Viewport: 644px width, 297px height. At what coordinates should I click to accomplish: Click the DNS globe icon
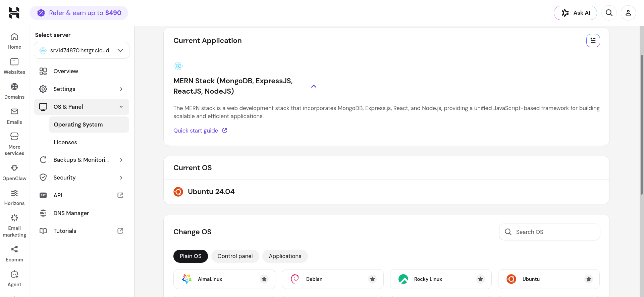(x=43, y=213)
